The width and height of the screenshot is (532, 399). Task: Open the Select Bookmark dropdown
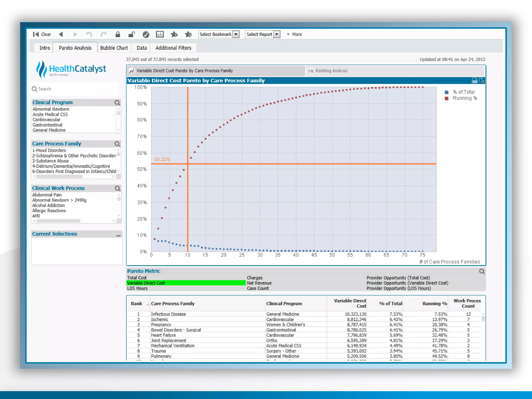click(x=236, y=34)
